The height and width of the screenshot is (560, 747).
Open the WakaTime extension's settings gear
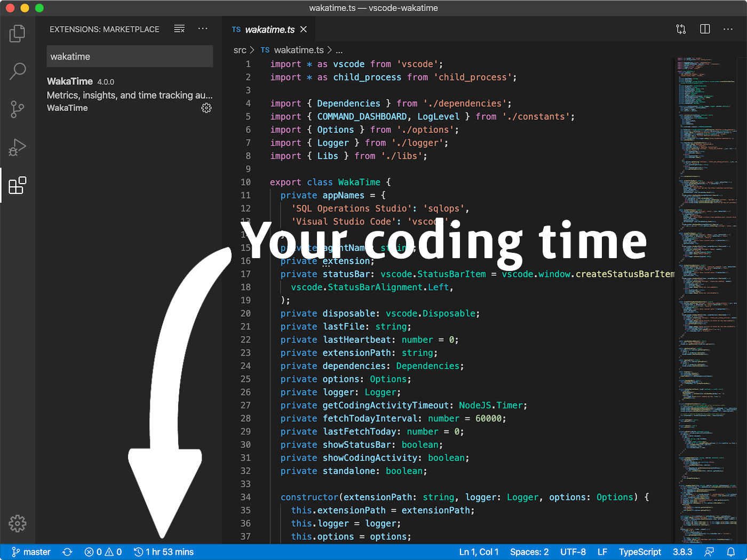(206, 108)
